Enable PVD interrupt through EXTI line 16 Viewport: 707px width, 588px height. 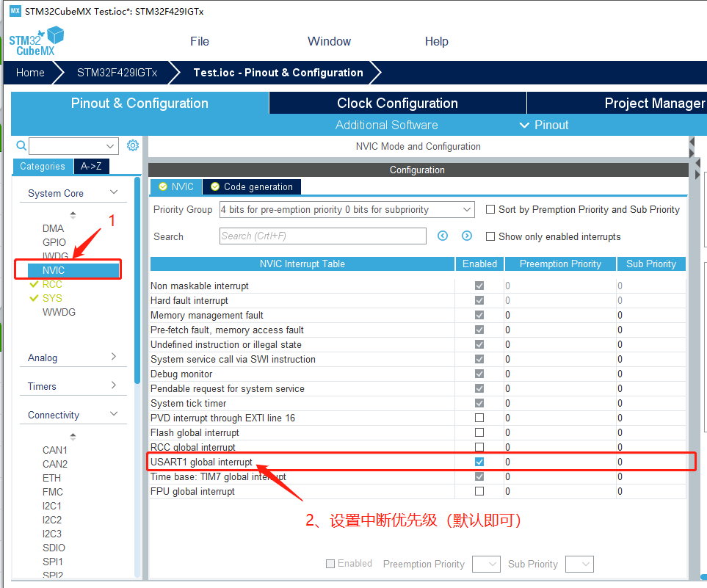(x=479, y=418)
